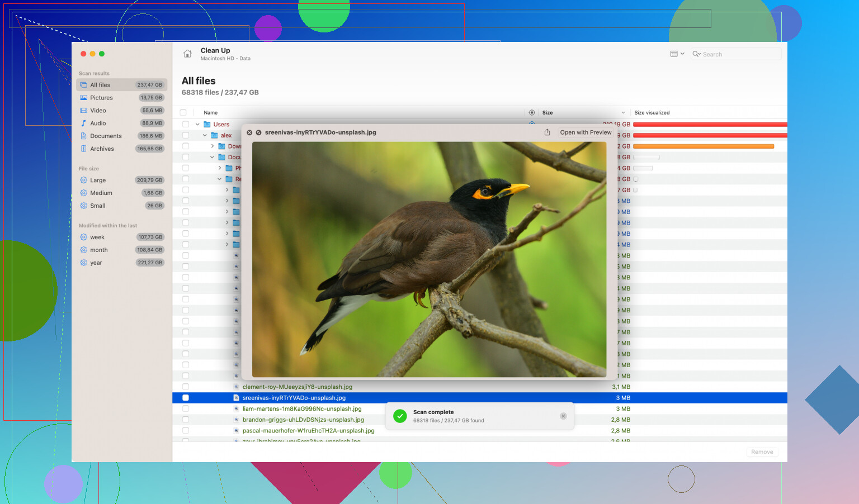Check the box for sreenivas-inyRTrYVADo-unsplash.jpg row
The height and width of the screenshot is (504, 859).
186,398
